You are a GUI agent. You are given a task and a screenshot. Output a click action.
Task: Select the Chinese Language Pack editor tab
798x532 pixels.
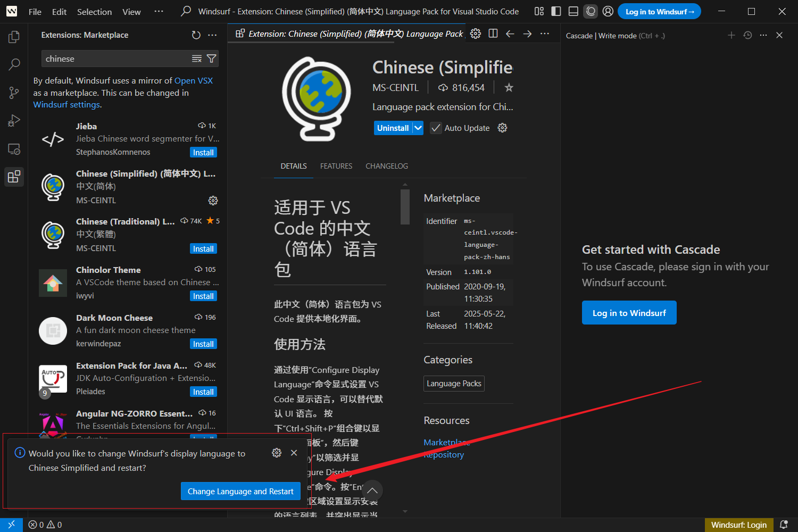[x=348, y=34]
